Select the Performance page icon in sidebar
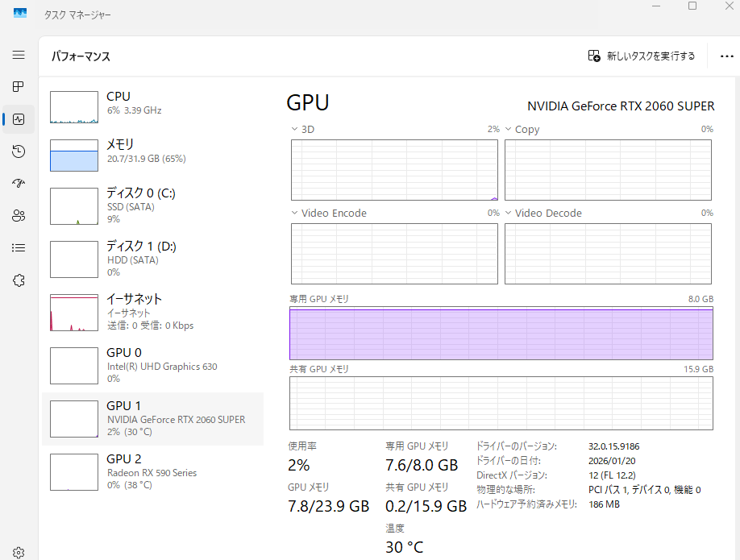 click(x=19, y=119)
